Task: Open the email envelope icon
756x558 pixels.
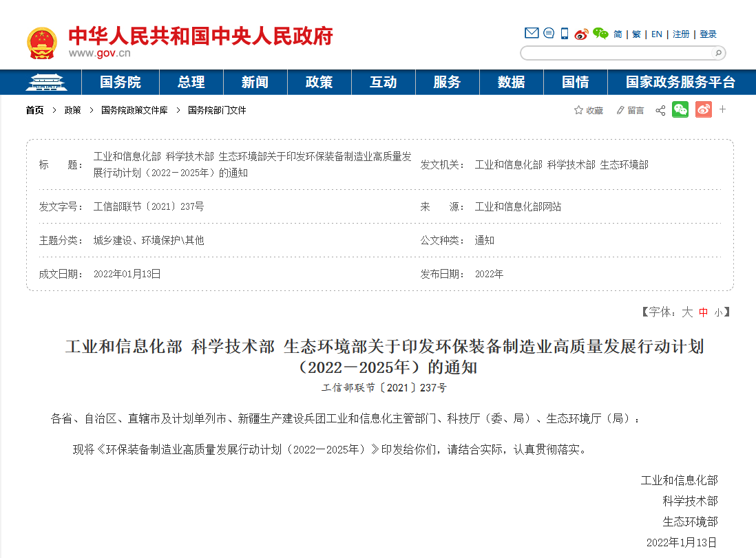Action: click(x=532, y=33)
